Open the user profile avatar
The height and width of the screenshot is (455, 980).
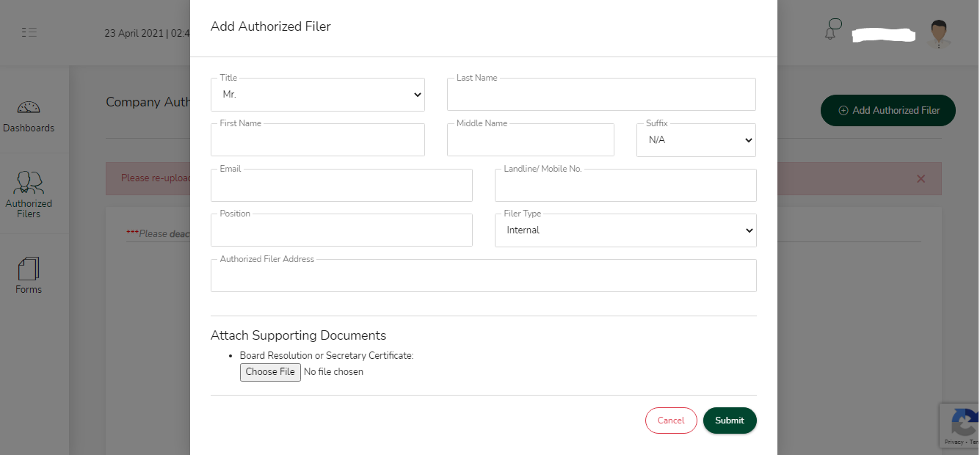pyautogui.click(x=937, y=33)
